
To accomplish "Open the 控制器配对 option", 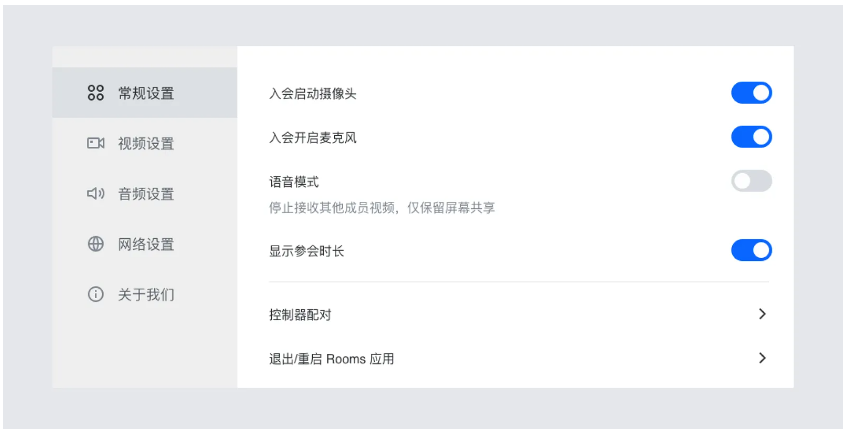I will tap(300, 315).
